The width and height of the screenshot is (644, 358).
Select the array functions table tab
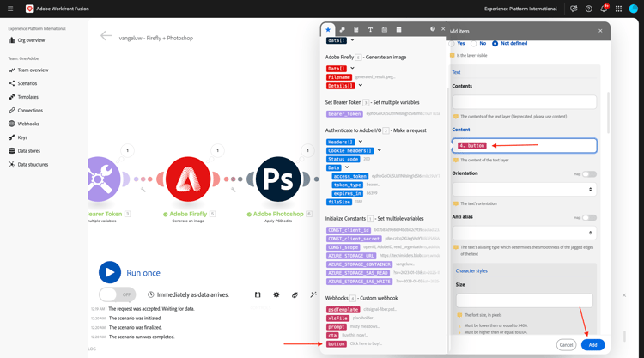[398, 29]
